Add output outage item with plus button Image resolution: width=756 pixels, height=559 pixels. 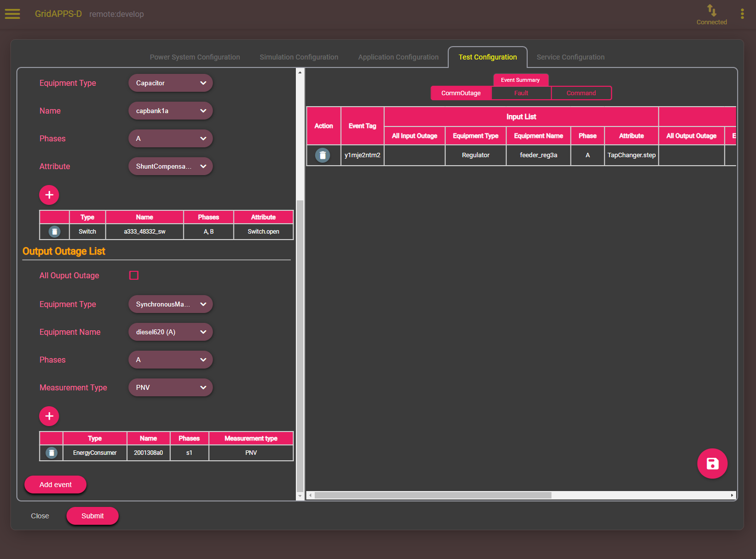[x=49, y=416]
